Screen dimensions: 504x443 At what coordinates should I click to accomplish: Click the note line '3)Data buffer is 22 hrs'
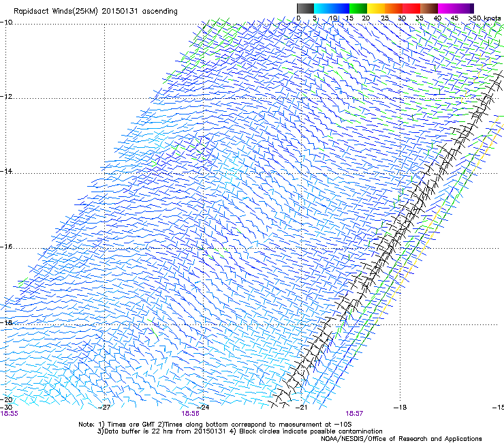click(240, 431)
